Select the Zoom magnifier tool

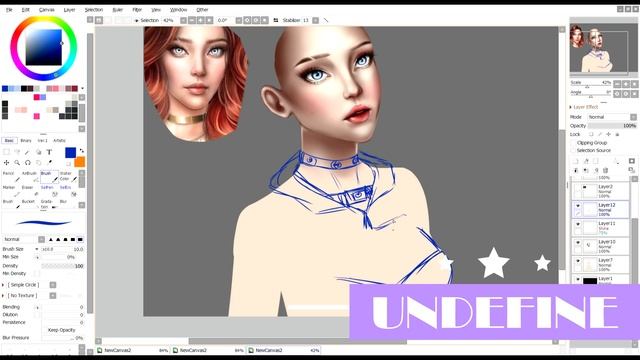click(x=17, y=162)
